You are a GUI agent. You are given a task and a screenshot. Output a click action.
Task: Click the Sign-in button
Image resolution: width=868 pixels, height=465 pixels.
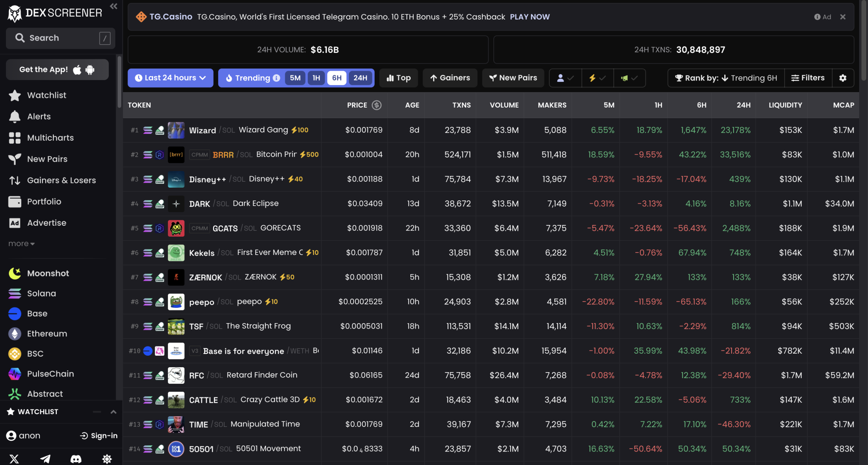click(99, 435)
